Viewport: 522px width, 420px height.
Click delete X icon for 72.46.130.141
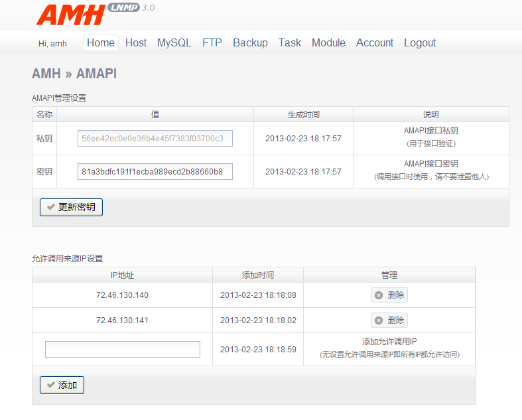(379, 320)
